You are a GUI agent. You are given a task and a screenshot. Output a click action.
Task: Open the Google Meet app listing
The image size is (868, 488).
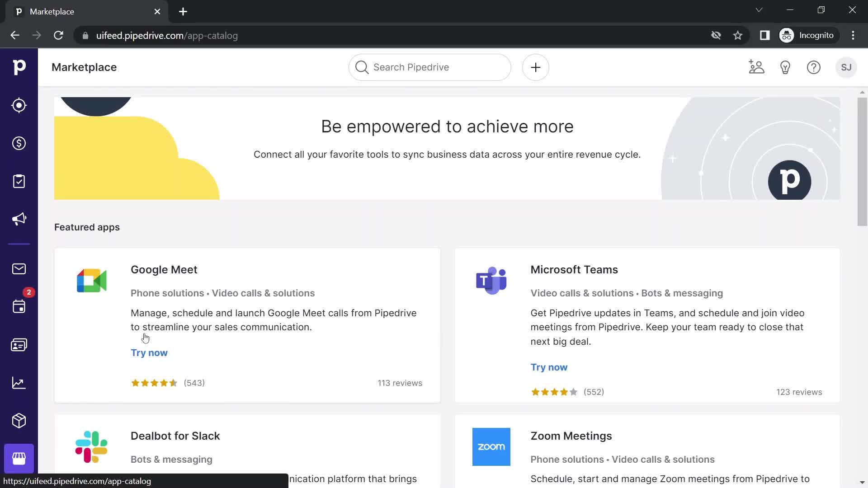pos(164,269)
